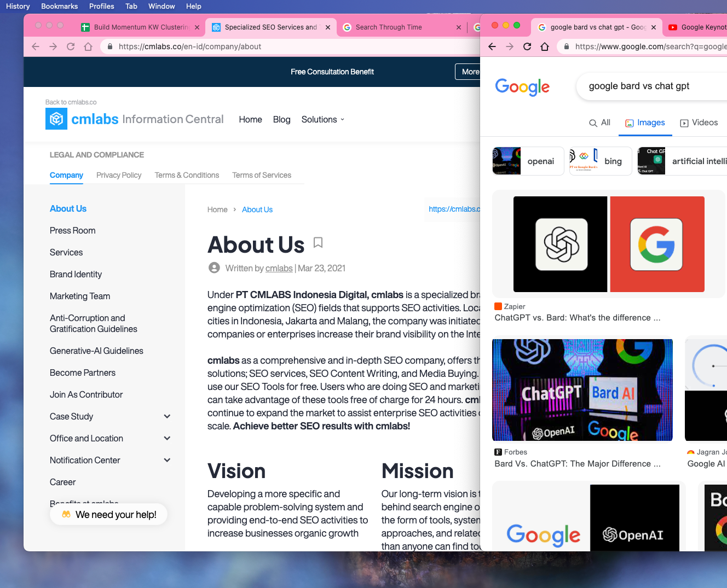
Task: Expand the Solutions dropdown menu
Action: coord(323,119)
